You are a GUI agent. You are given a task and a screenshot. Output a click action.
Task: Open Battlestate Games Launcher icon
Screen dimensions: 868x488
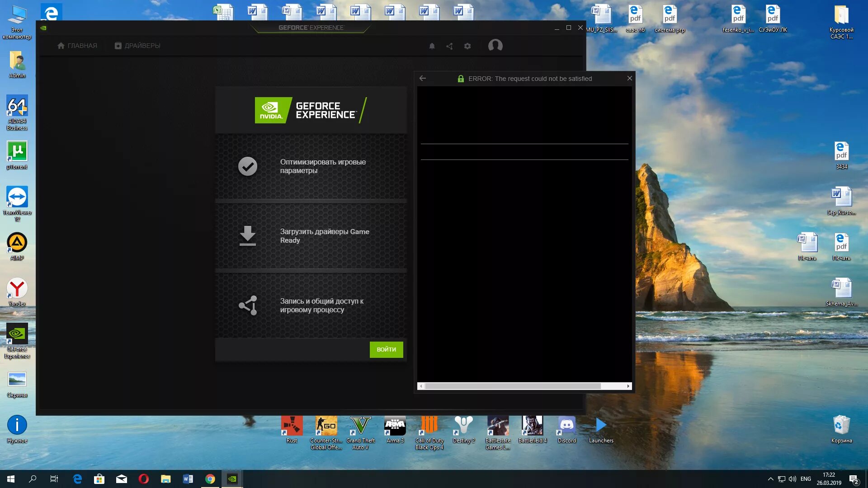498,432
